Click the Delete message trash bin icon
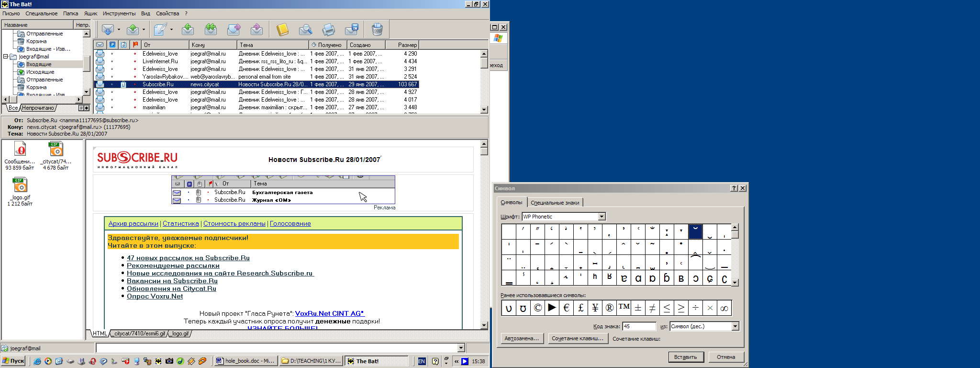Screen dimensions: 980x368 (377, 30)
